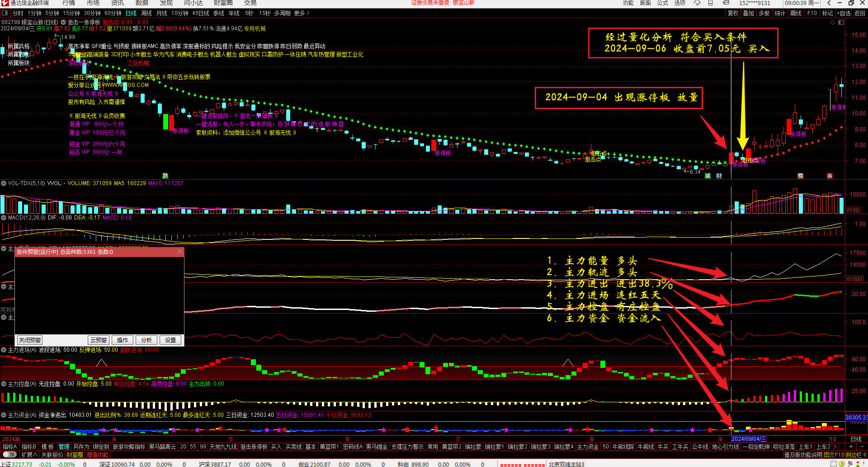Click the headset customer service icon
Viewport: 868px width, 467px height.
tap(697, 3)
